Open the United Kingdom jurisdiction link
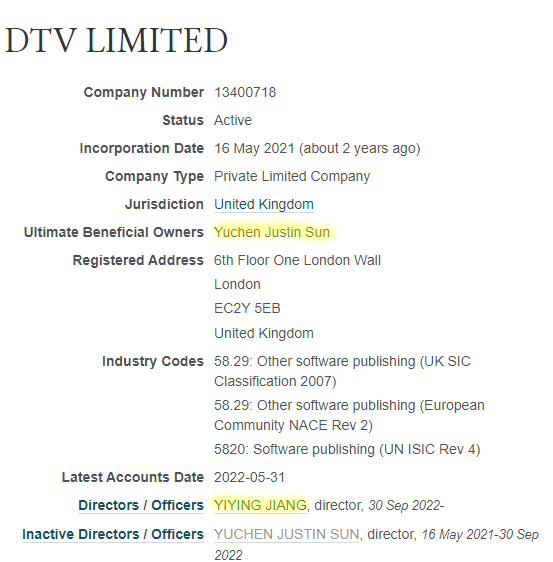Image resolution: width=553 pixels, height=562 pixels. pos(264,204)
